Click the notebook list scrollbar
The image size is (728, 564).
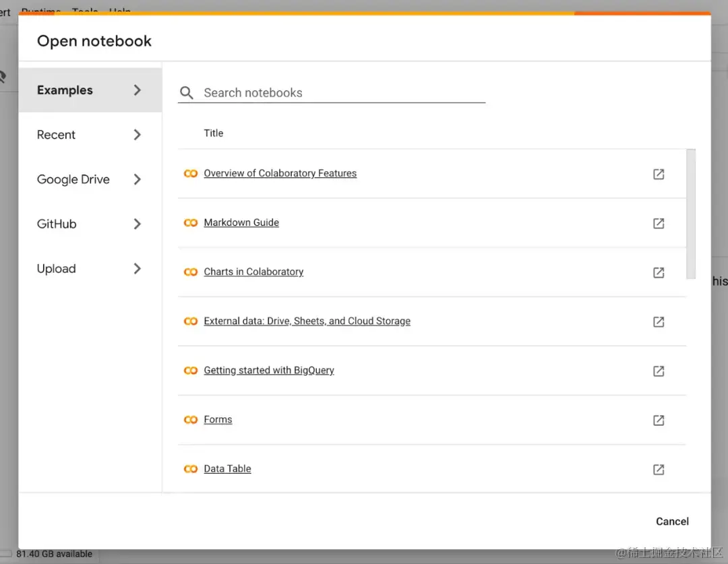(691, 214)
